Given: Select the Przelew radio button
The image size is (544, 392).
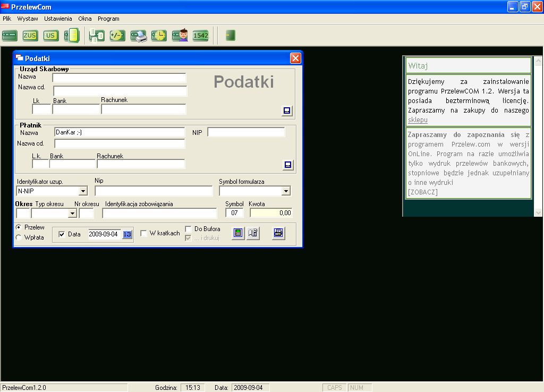Looking at the screenshot, I should click(x=19, y=227).
